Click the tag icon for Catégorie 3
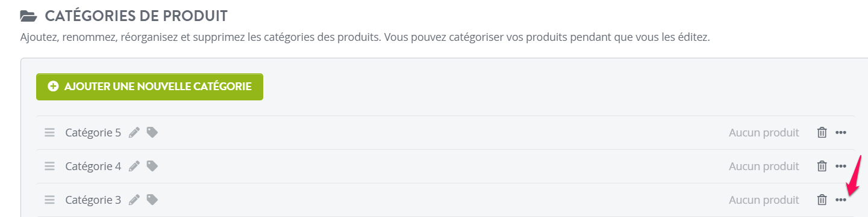This screenshot has width=868, height=217. tap(152, 200)
